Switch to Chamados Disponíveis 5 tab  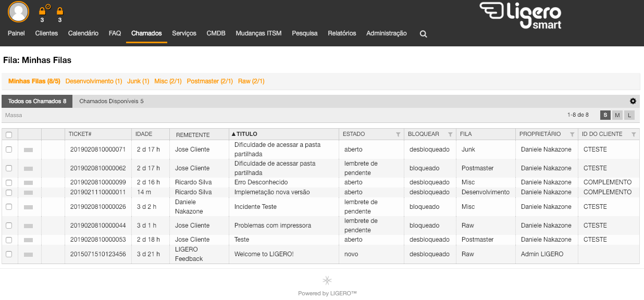112,101
